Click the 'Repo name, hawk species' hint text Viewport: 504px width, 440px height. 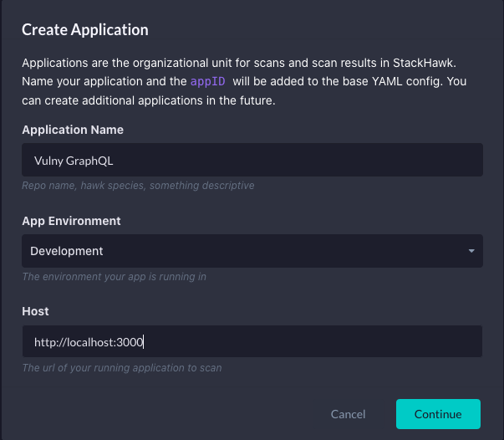point(138,186)
